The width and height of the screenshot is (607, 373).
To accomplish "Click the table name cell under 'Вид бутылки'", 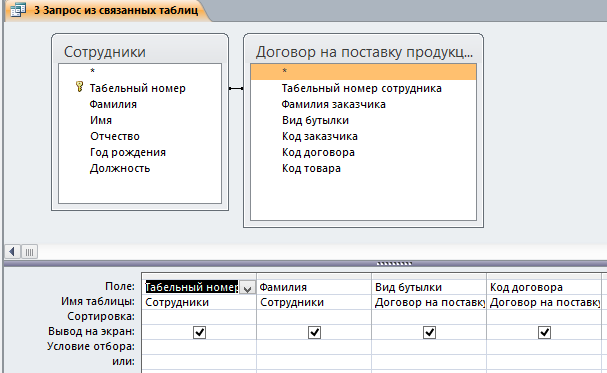I will (429, 302).
